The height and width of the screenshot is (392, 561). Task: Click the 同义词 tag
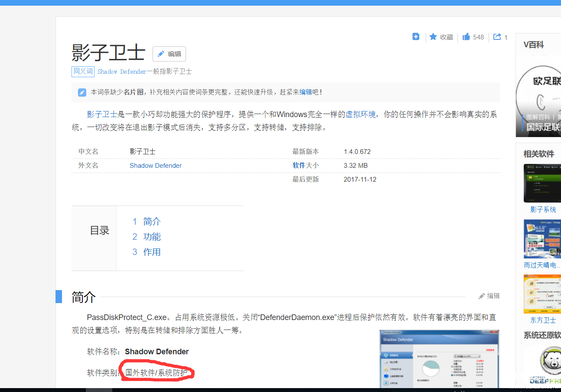point(83,71)
